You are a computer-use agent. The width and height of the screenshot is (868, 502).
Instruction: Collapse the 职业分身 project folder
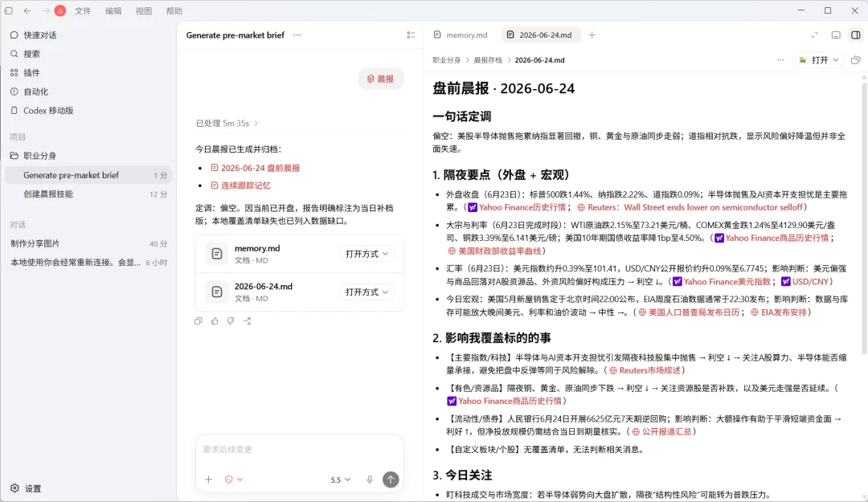point(33,156)
